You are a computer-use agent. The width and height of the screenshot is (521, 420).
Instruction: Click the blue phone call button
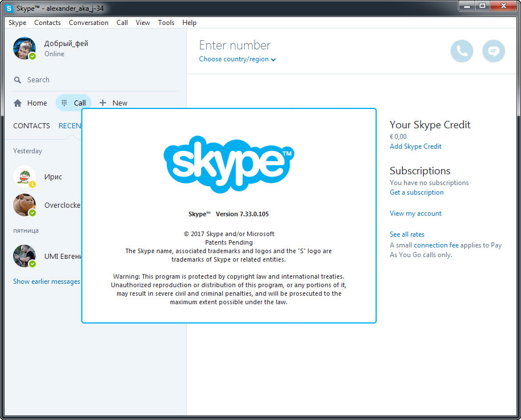coord(461,51)
